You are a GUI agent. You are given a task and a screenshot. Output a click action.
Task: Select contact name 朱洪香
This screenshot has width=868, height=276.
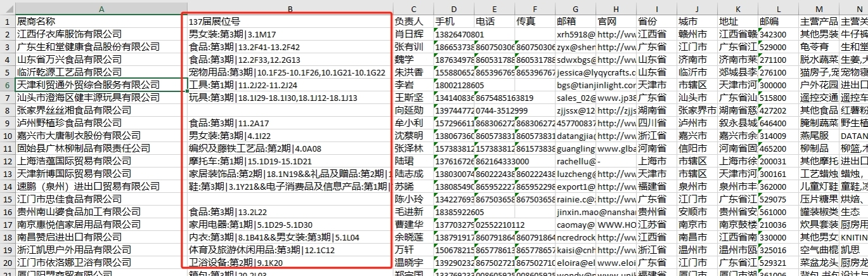coord(413,72)
